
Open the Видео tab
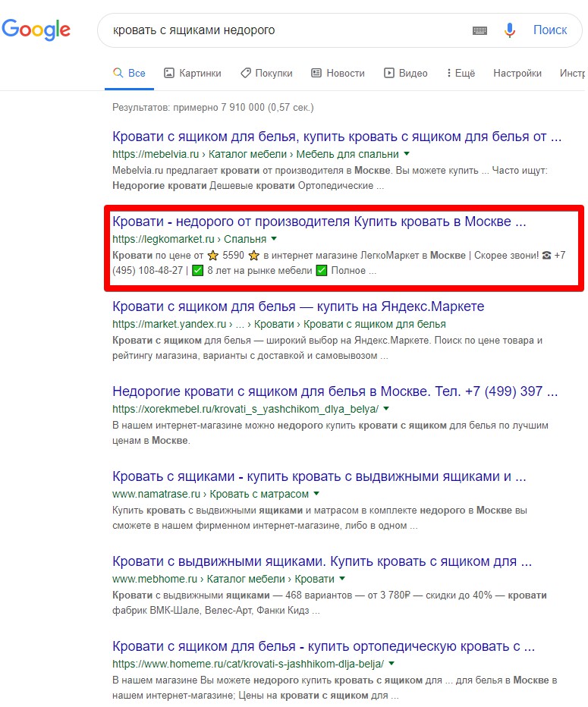coord(406,73)
